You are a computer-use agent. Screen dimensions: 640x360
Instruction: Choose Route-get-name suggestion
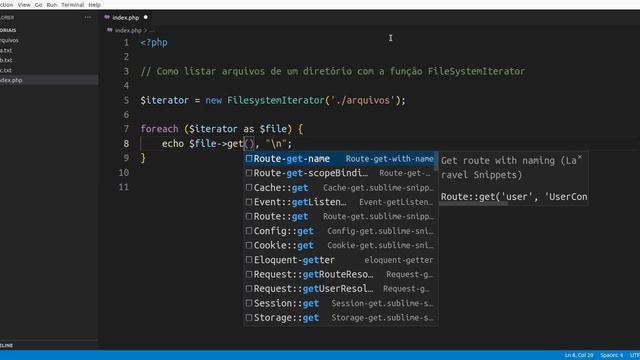point(340,159)
